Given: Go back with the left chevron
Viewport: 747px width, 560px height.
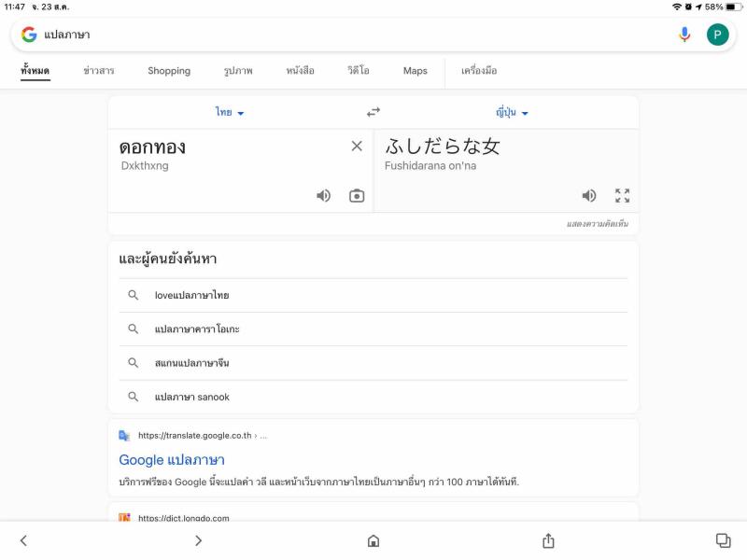Looking at the screenshot, I should click(x=23, y=541).
